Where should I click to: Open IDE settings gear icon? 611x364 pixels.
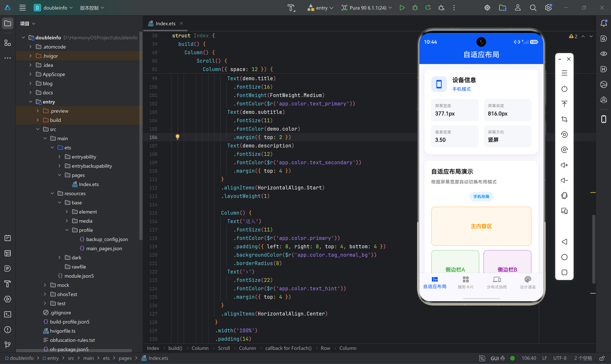548,8
